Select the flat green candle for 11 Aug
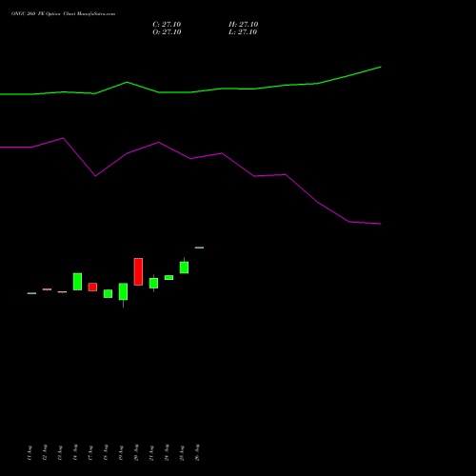 click(31, 293)
